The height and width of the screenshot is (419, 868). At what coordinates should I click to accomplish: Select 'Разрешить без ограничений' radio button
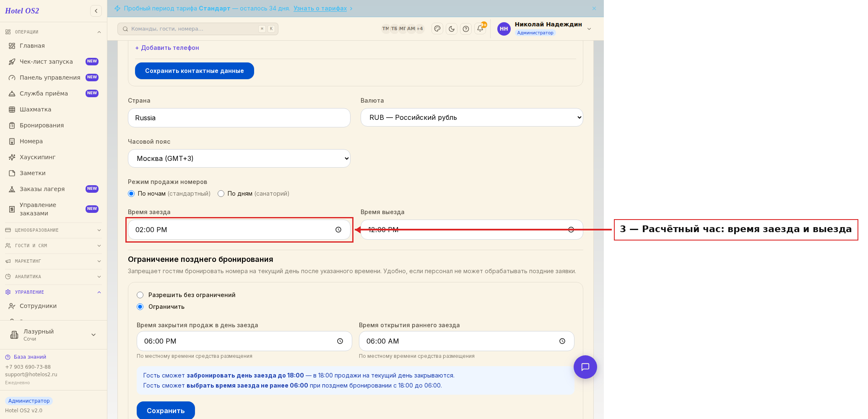click(140, 295)
